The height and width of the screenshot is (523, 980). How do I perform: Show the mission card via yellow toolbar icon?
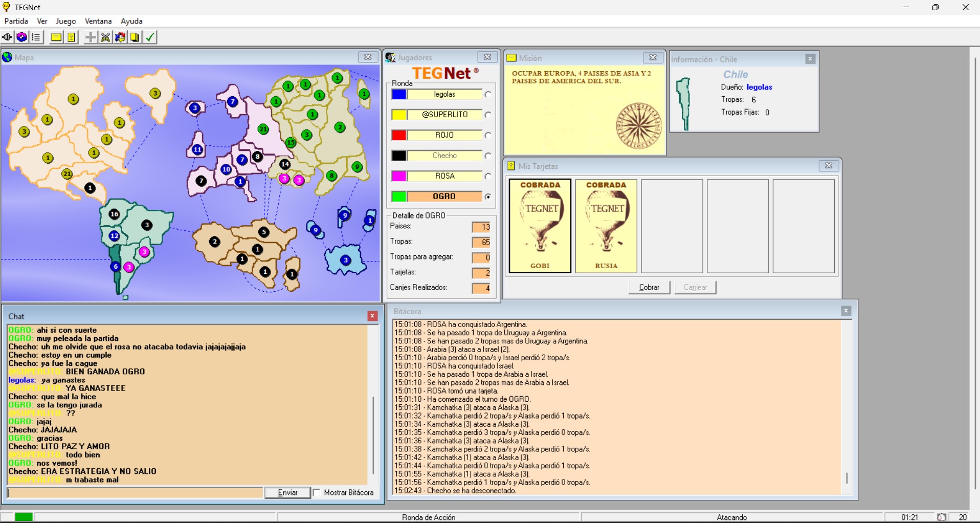(x=56, y=37)
